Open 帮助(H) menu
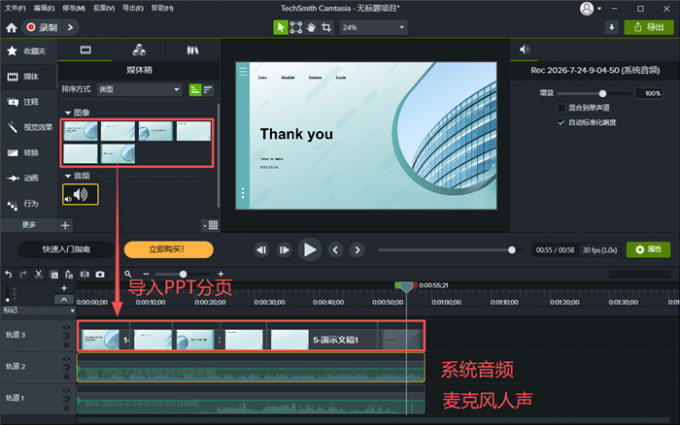 (162, 8)
